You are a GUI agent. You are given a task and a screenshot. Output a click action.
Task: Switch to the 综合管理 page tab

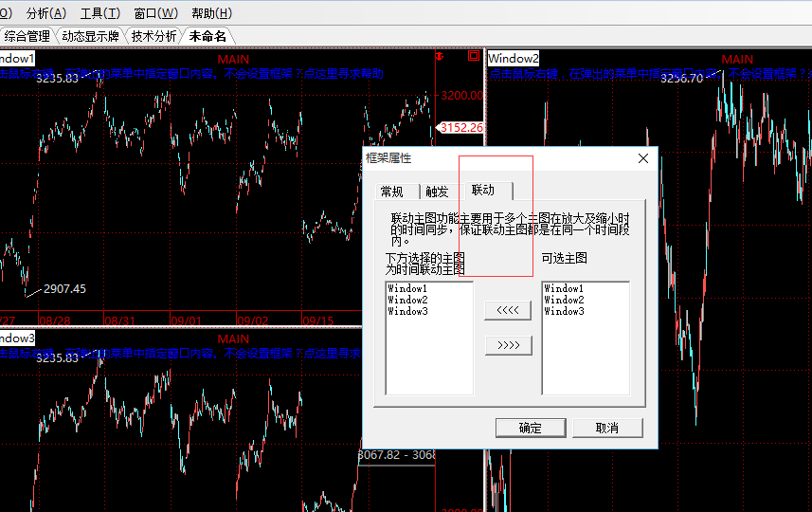(x=27, y=36)
